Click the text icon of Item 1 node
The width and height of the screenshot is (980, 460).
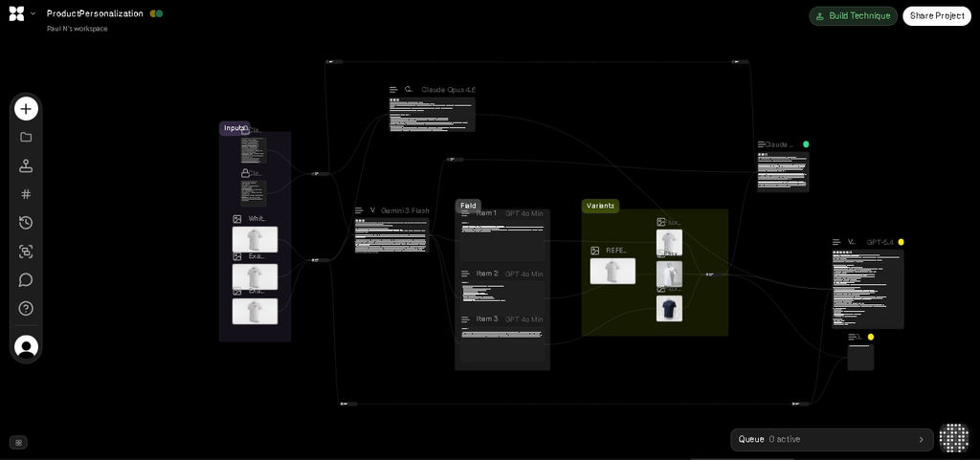point(465,213)
